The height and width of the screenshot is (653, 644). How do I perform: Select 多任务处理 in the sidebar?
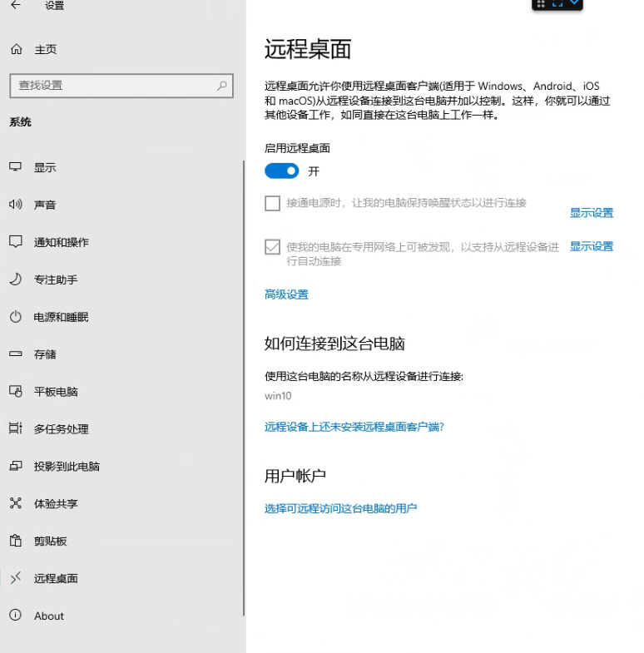pos(61,429)
